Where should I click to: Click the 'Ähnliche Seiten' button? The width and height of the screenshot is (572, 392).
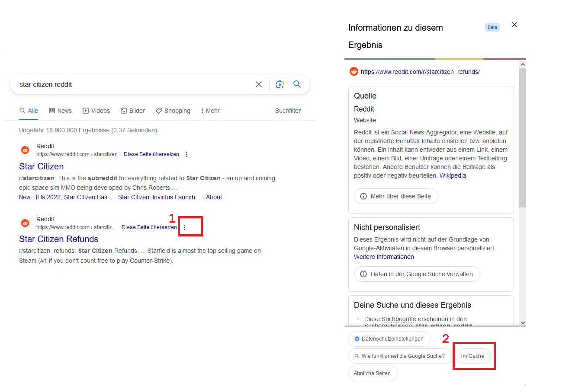[373, 373]
